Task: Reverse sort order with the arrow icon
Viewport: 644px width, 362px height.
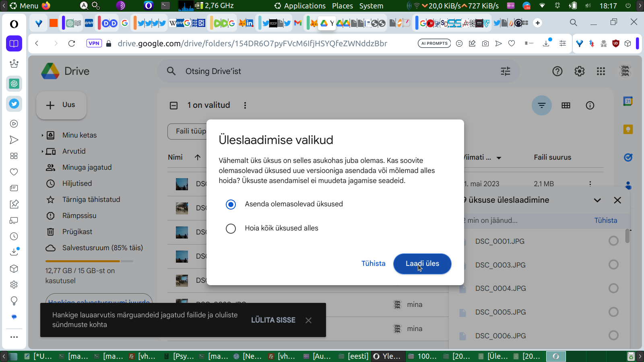Action: pos(198,157)
